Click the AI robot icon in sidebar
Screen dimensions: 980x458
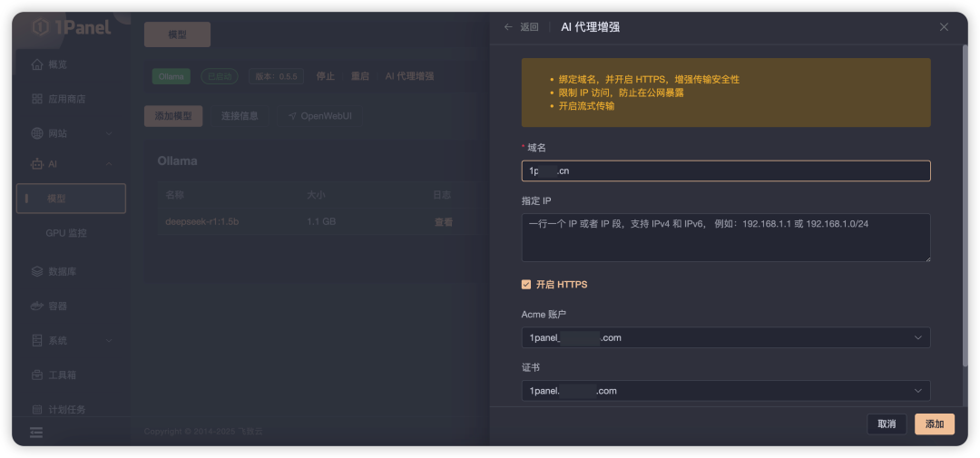click(x=37, y=164)
